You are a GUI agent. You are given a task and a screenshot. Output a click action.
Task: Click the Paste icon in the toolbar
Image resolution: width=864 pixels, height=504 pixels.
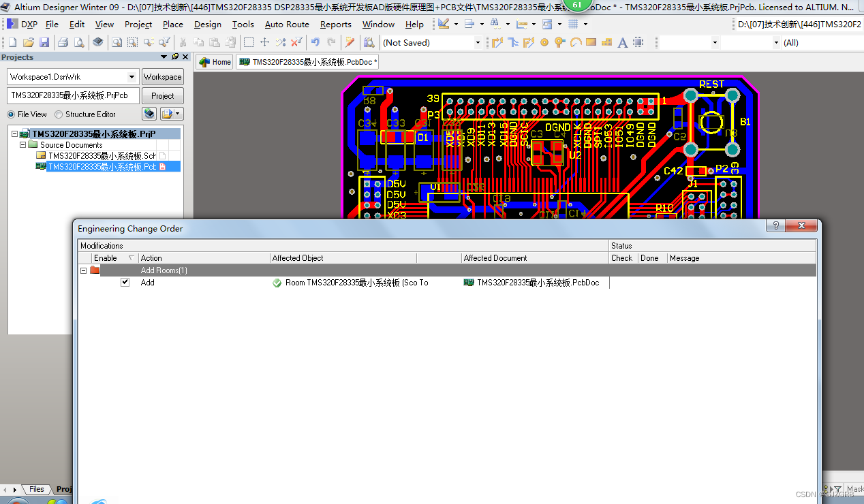214,42
